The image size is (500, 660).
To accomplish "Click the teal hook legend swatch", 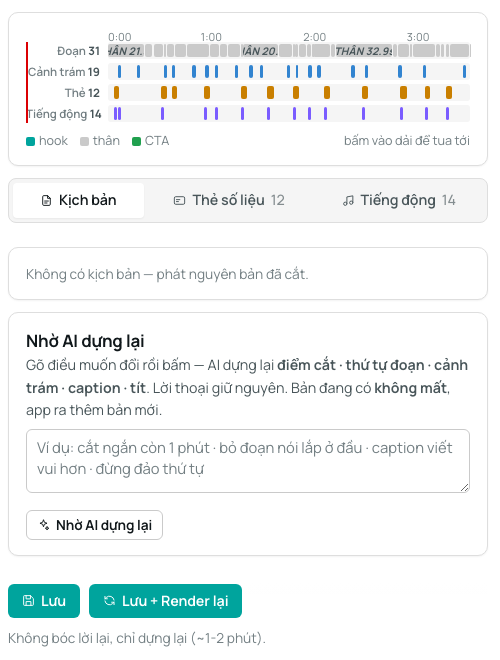I will click(30, 141).
